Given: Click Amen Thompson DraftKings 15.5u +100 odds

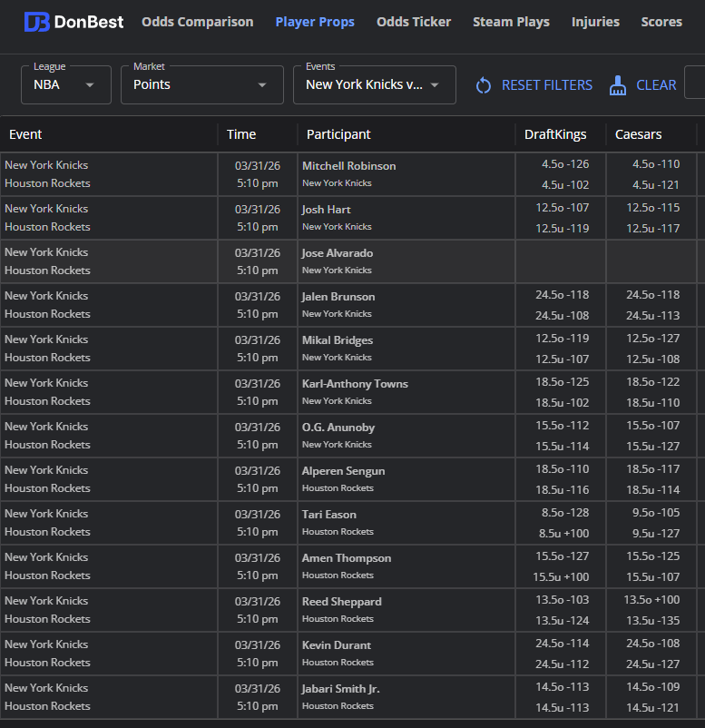Looking at the screenshot, I should point(561,577).
